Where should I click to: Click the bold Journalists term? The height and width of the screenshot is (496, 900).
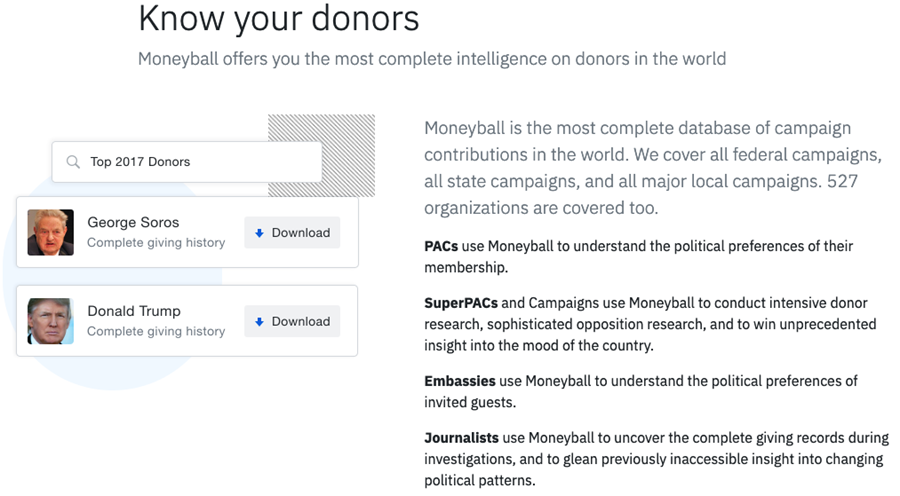[x=461, y=438]
